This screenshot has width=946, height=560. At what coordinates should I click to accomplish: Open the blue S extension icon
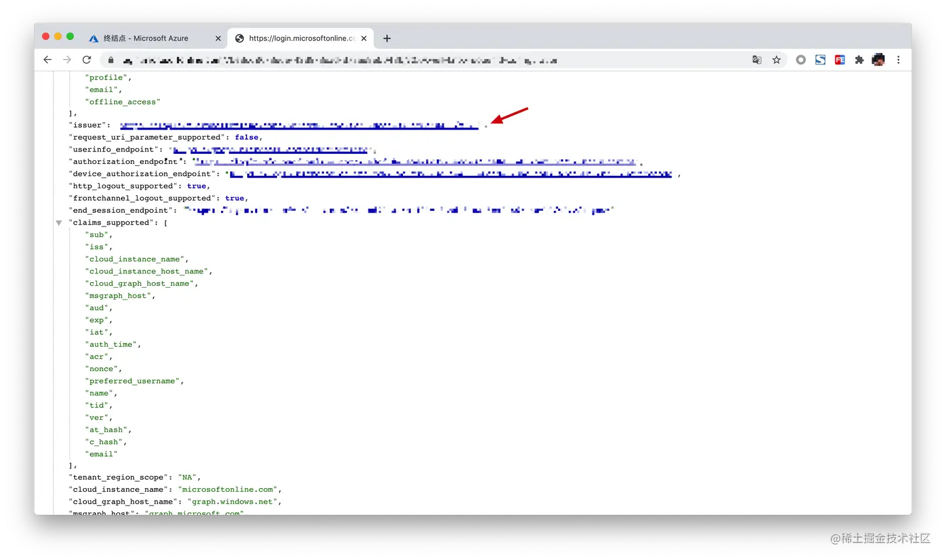click(x=820, y=60)
